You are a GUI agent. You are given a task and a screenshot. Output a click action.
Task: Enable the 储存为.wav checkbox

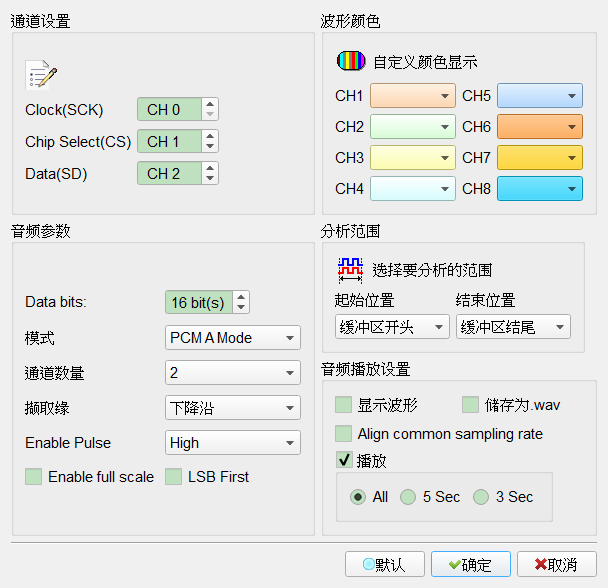click(470, 405)
